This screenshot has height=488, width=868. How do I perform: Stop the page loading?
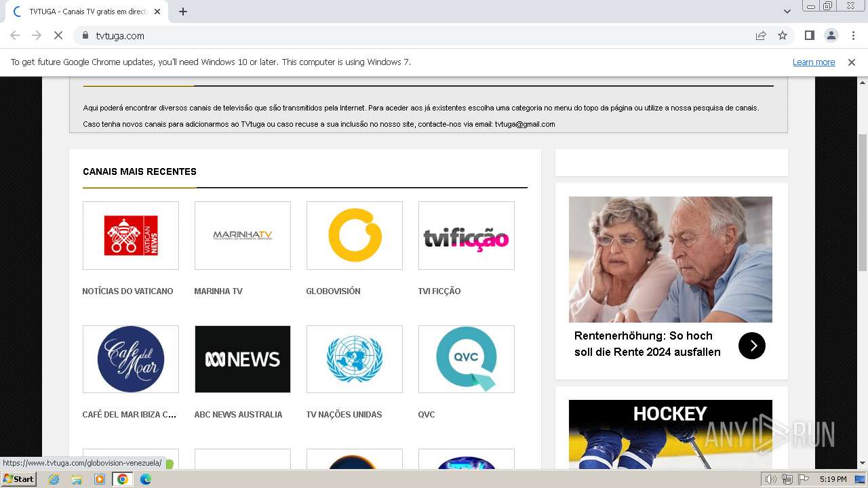click(58, 35)
